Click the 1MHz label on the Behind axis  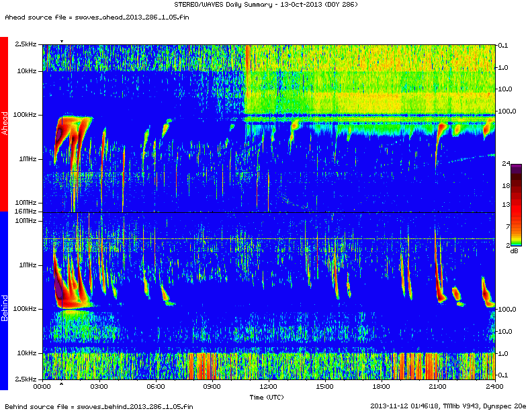point(28,265)
